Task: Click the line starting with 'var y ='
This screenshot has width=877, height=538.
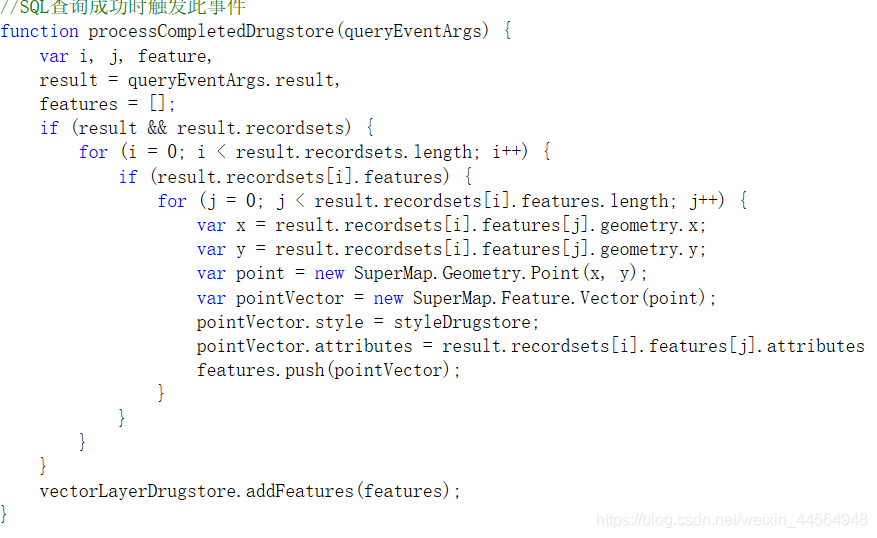Action: (x=451, y=249)
